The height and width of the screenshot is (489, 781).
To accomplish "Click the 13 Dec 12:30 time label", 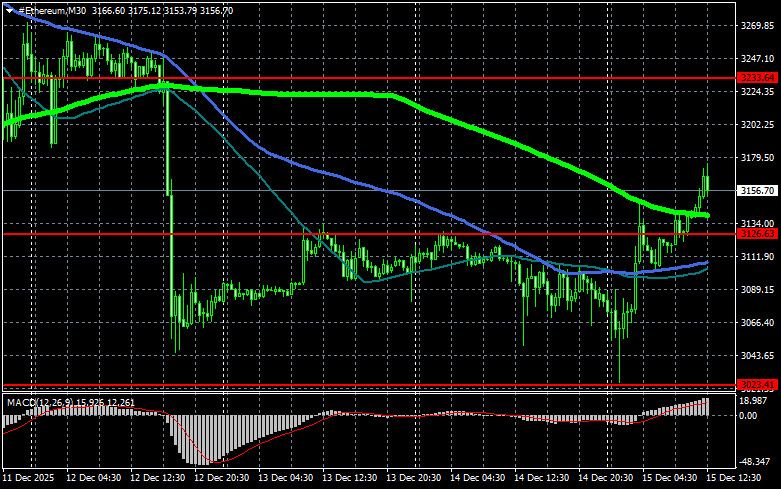I will click(x=350, y=478).
